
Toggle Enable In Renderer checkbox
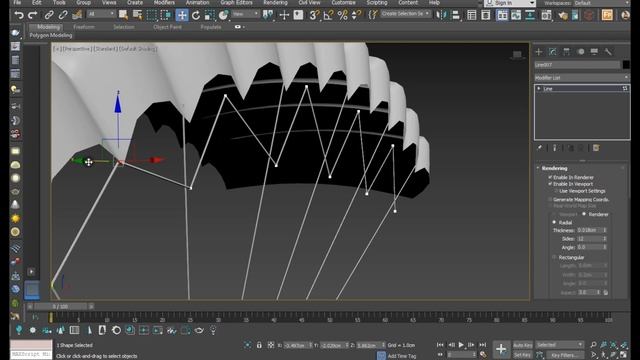click(x=550, y=177)
